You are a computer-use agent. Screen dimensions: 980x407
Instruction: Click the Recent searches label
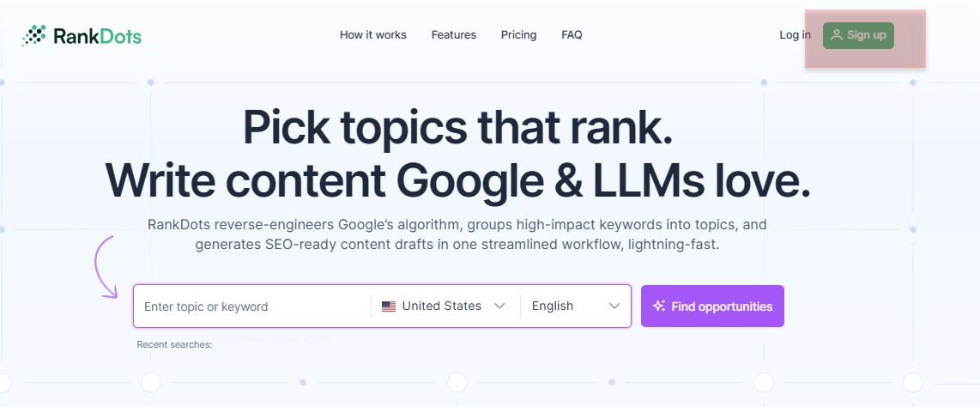coord(174,344)
